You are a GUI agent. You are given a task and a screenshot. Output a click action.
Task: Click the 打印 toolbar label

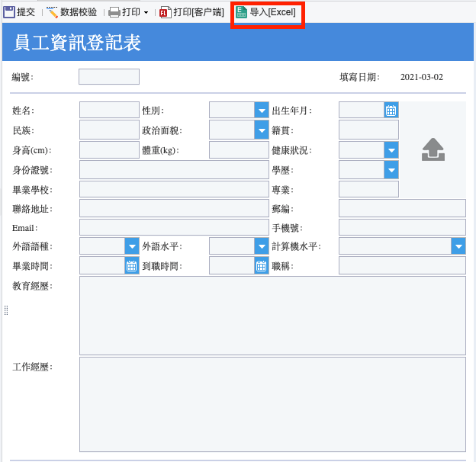click(x=131, y=12)
